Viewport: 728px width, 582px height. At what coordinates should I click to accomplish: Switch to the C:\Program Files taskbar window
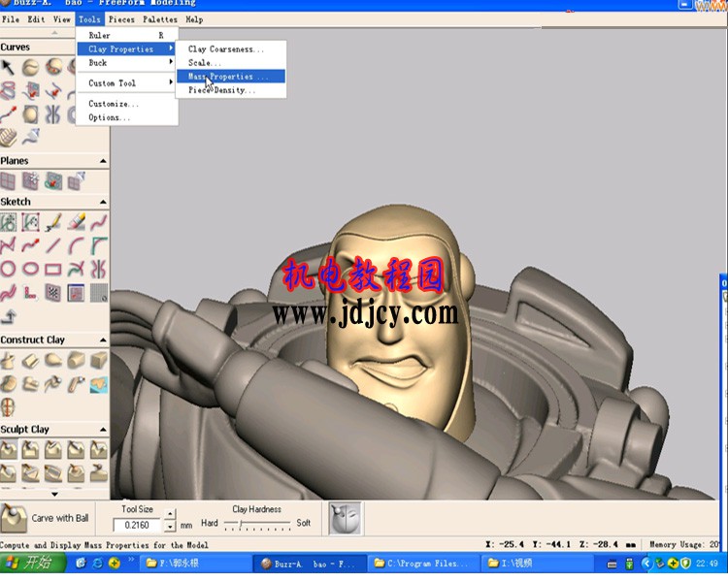(423, 564)
